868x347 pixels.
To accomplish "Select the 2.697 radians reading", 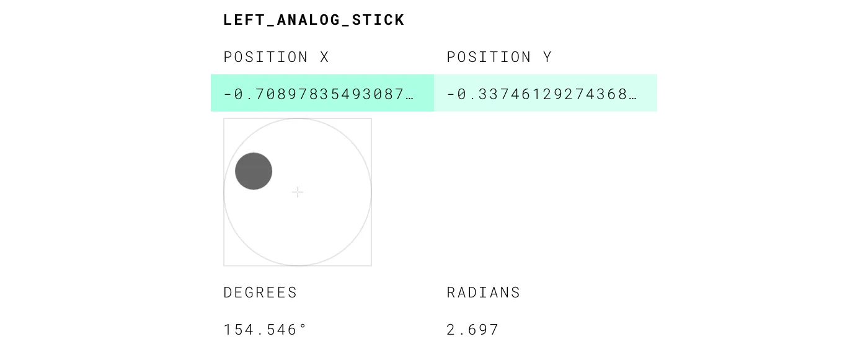I will coord(472,330).
